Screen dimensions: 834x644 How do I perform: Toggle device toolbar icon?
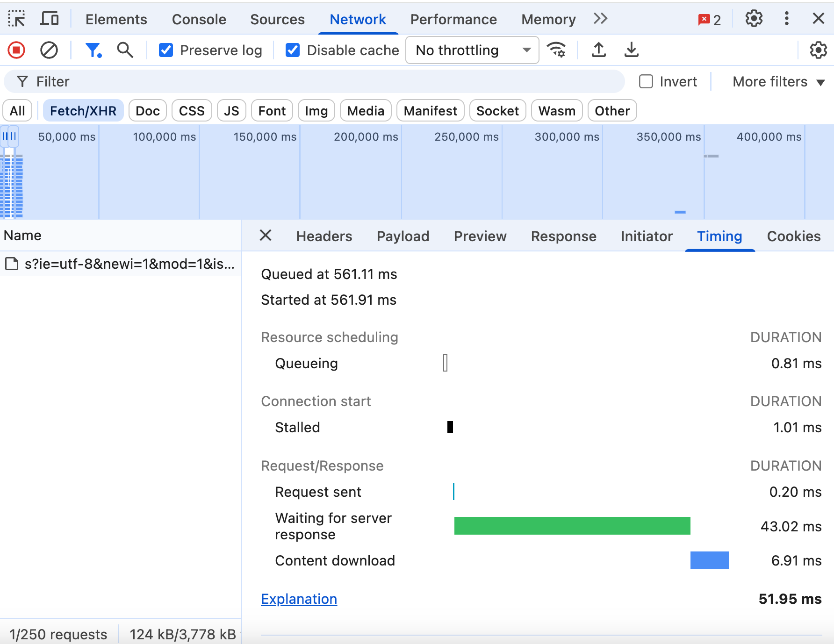tap(49, 19)
